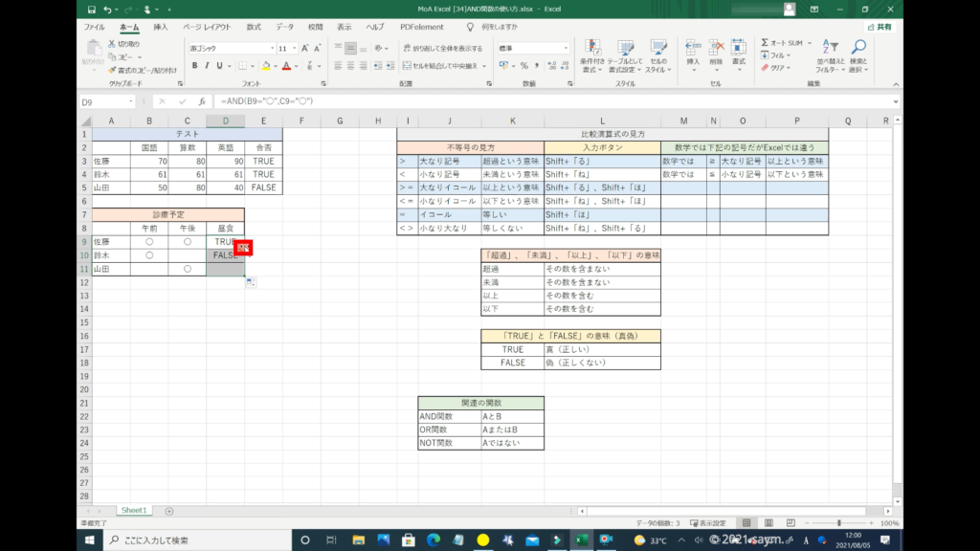Open the font name dropdown
The width and height of the screenshot is (980, 551).
270,48
